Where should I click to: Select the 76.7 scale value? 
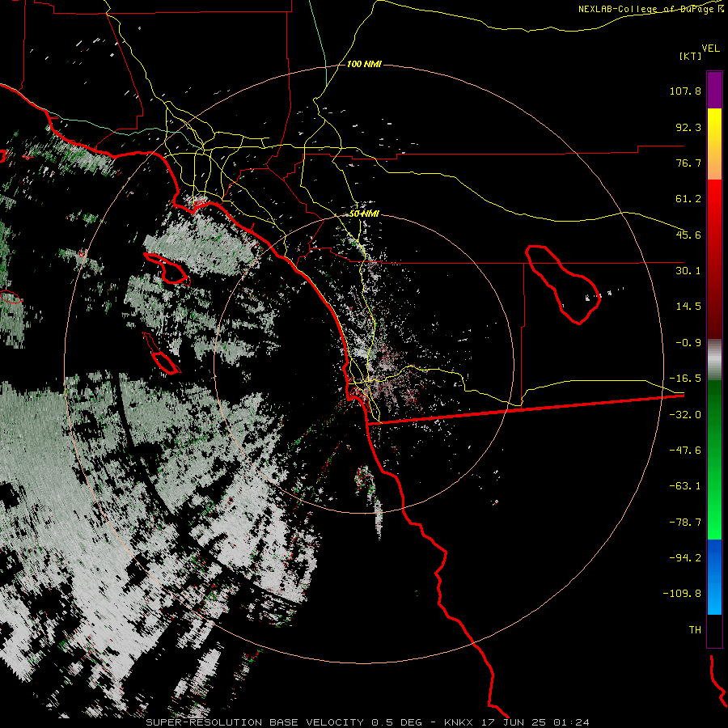[688, 163]
